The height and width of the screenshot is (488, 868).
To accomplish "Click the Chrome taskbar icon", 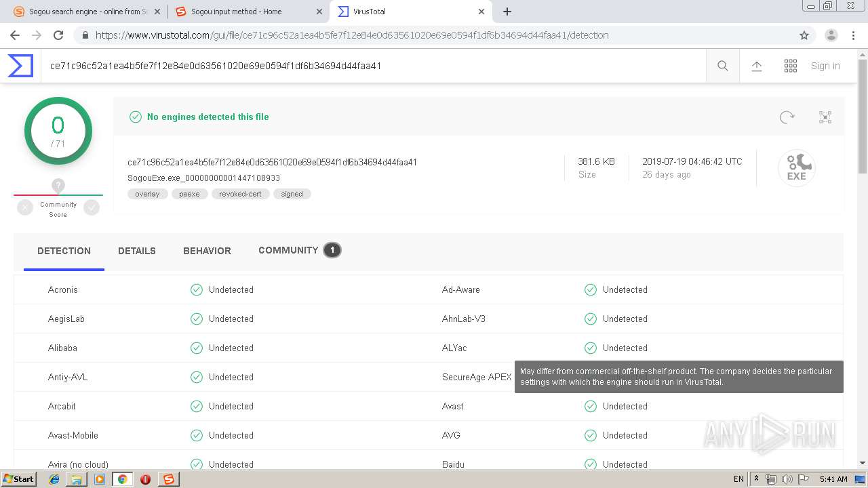I will pos(122,479).
